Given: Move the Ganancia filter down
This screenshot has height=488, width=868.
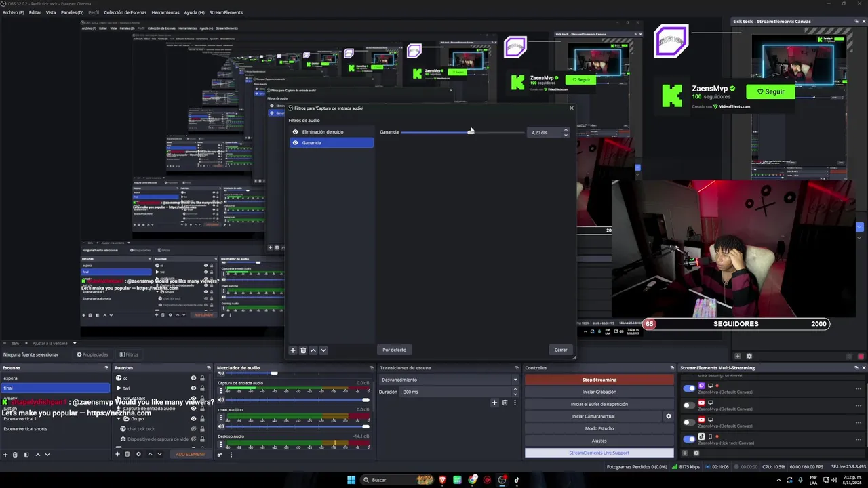Looking at the screenshot, I should click(x=323, y=350).
